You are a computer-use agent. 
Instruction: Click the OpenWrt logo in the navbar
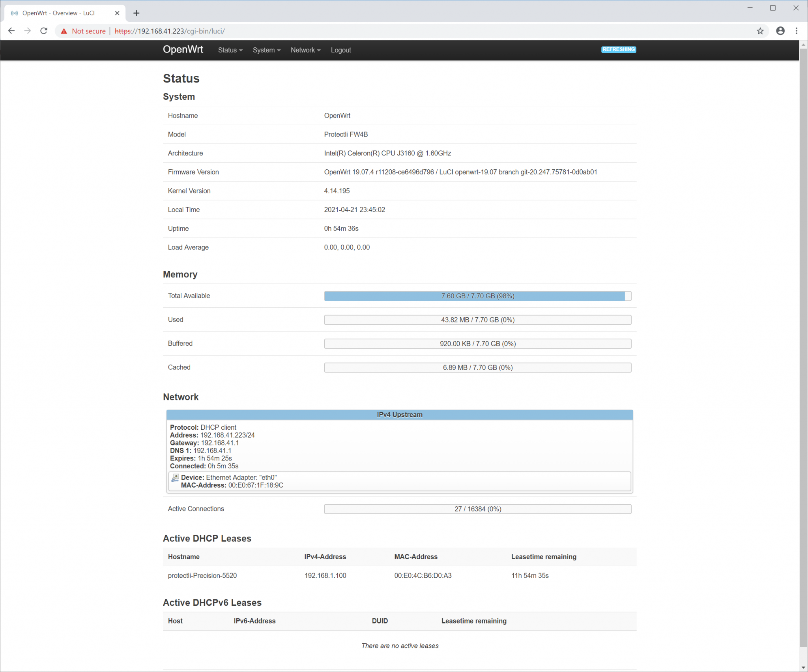pyautogui.click(x=183, y=50)
